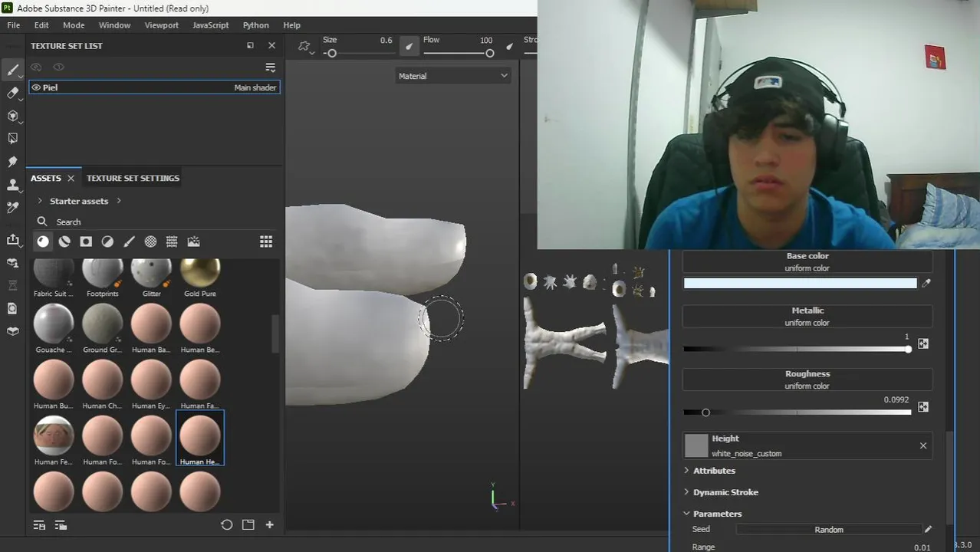Expand the Attributes section
Viewport: 980px width, 552px height.
pos(714,471)
